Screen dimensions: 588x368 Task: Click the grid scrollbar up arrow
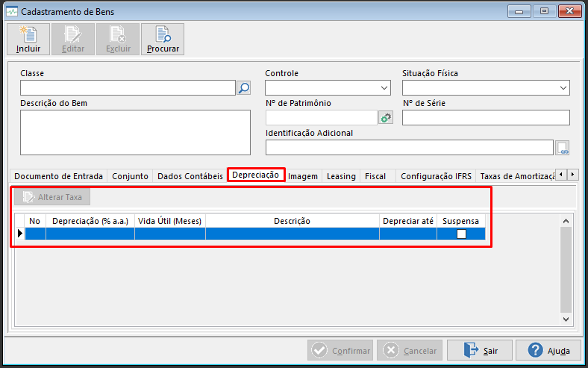(x=566, y=221)
